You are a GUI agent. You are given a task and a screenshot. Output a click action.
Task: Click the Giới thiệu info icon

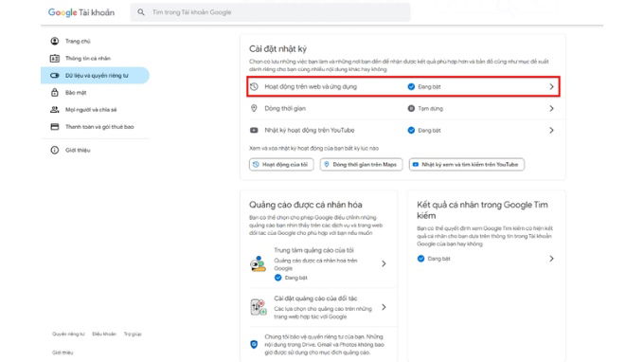pyautogui.click(x=55, y=150)
